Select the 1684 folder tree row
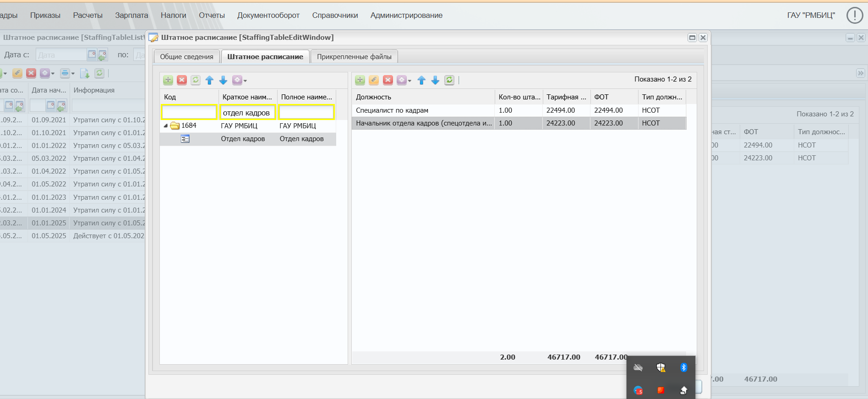The width and height of the screenshot is (868, 399). click(248, 126)
